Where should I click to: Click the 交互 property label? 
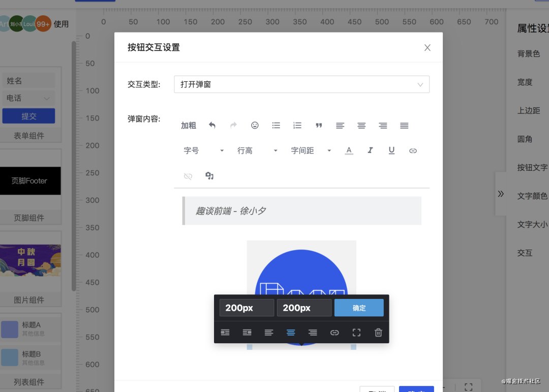point(525,253)
